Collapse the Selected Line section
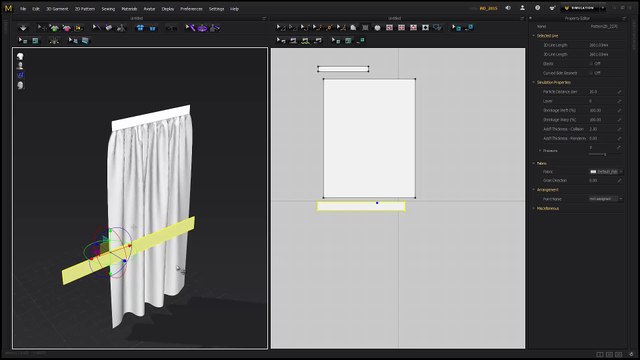The image size is (640, 360). [x=533, y=36]
